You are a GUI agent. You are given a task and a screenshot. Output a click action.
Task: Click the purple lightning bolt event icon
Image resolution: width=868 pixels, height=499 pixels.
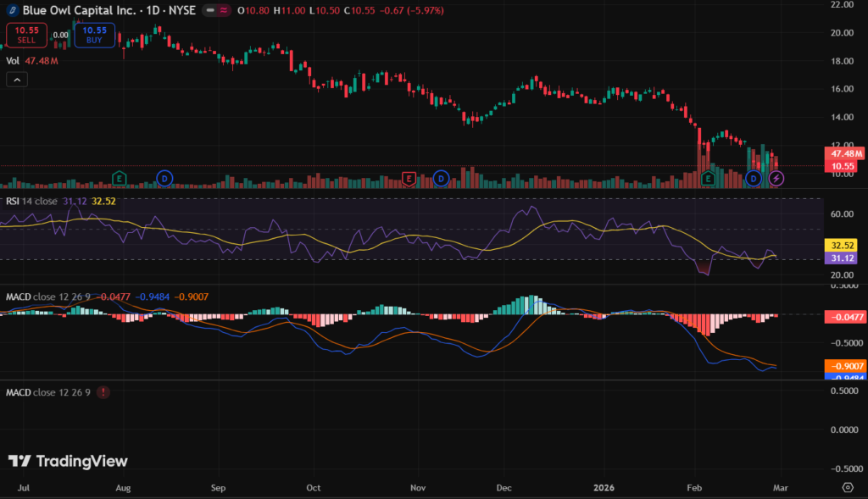coord(777,178)
